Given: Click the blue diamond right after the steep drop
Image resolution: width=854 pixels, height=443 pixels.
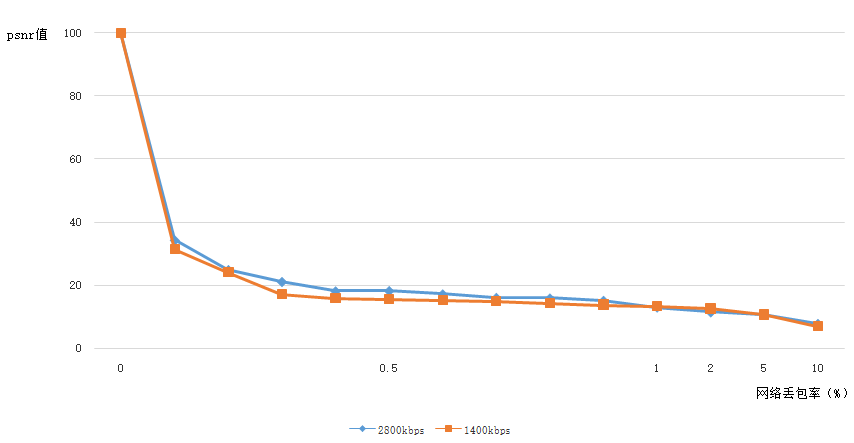Looking at the screenshot, I should 175,240.
